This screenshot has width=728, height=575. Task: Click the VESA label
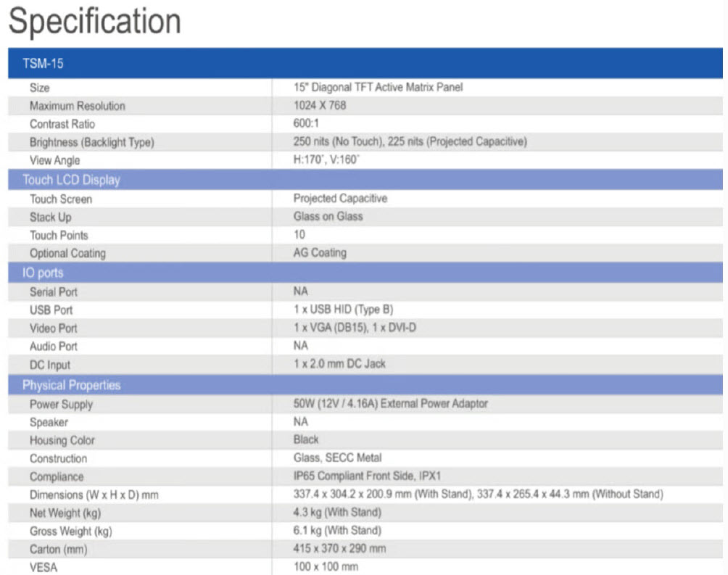[44, 568]
